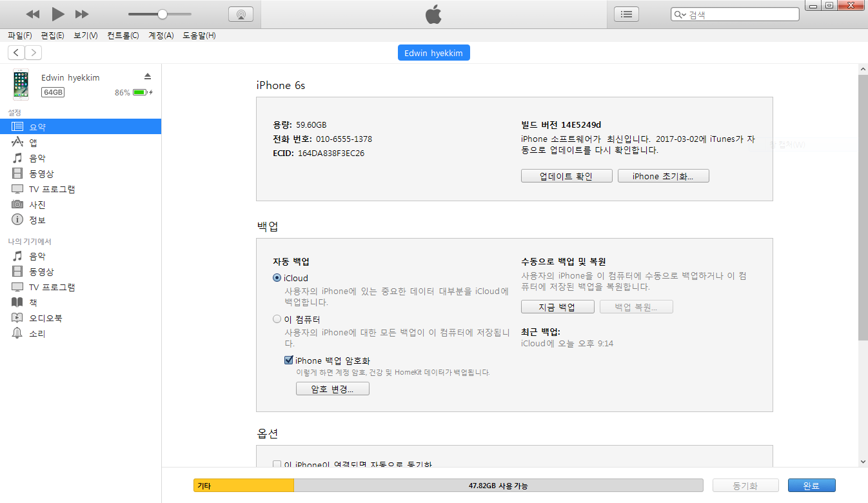Click the Apple logo at top center
This screenshot has width=868, height=503.
point(433,14)
